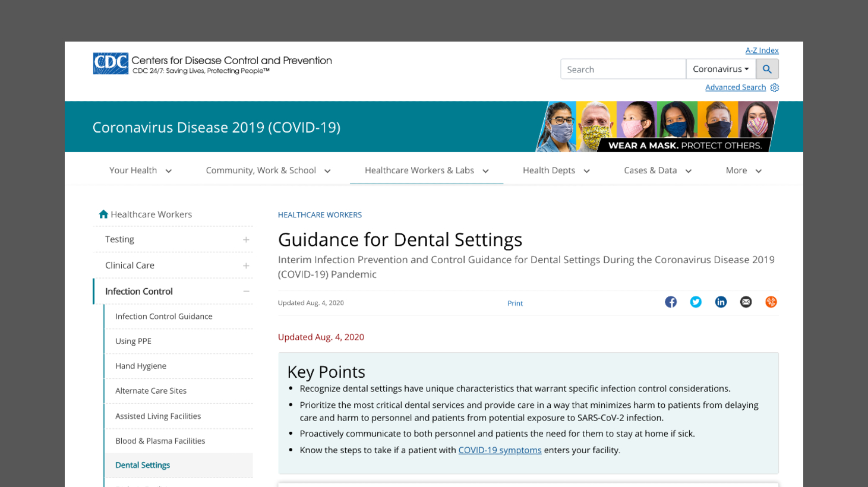
Task: Open the A-Z Index
Action: click(x=762, y=50)
